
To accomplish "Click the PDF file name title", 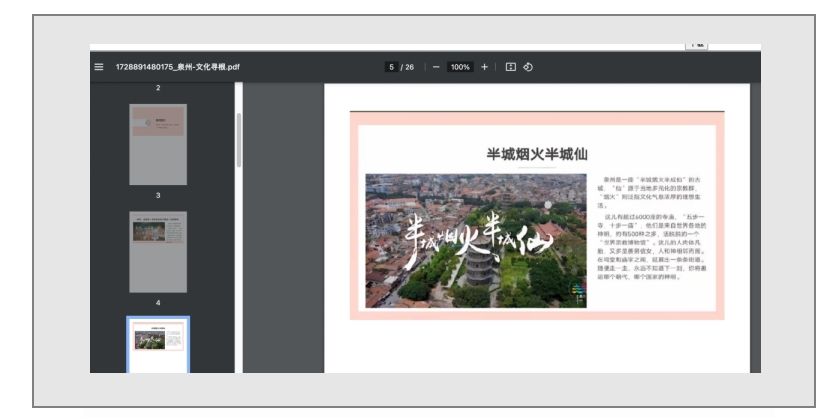I will click(x=177, y=67).
